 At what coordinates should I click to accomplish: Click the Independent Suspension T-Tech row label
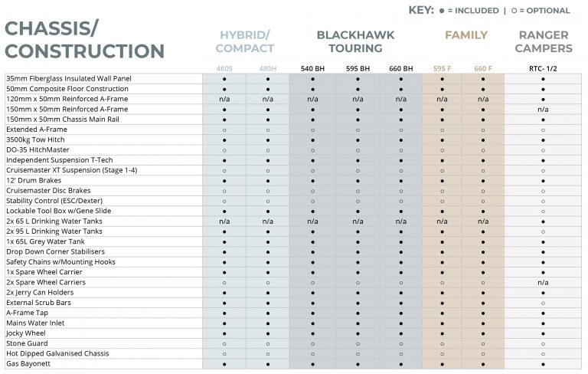pos(59,160)
